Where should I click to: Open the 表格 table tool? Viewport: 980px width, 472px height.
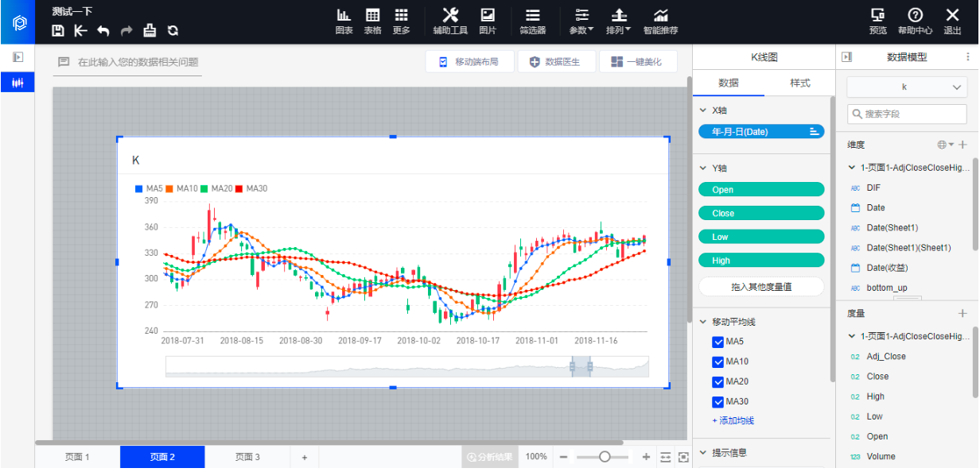(372, 21)
